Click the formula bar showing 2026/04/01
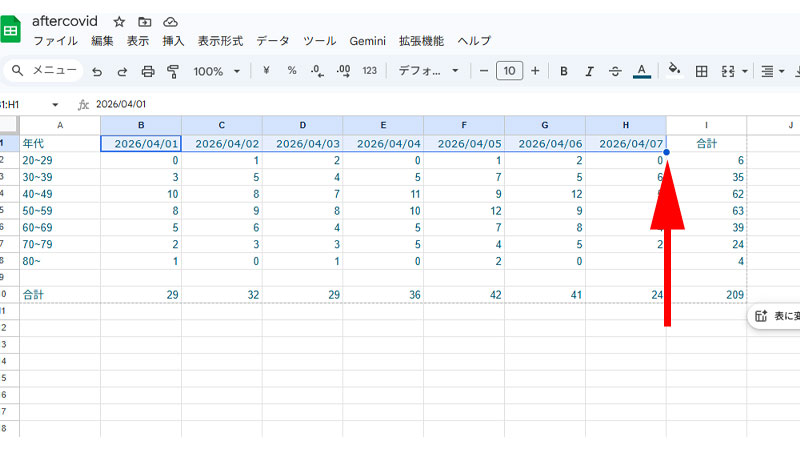 point(120,104)
